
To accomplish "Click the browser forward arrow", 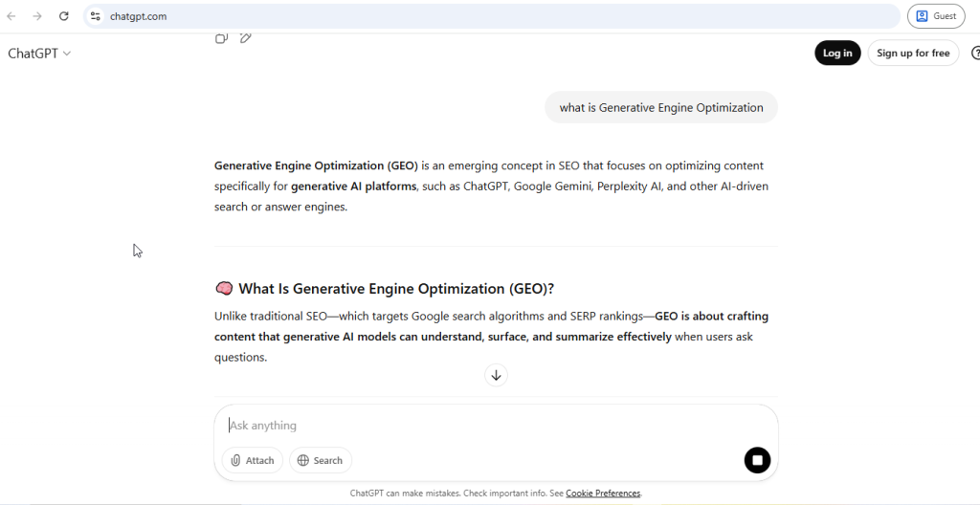I will coord(37,16).
